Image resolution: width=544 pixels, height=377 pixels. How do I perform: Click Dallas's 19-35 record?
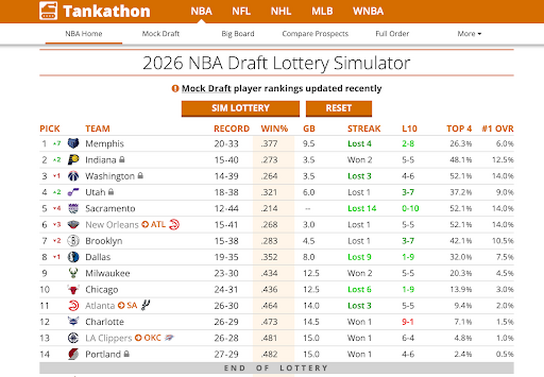226,257
